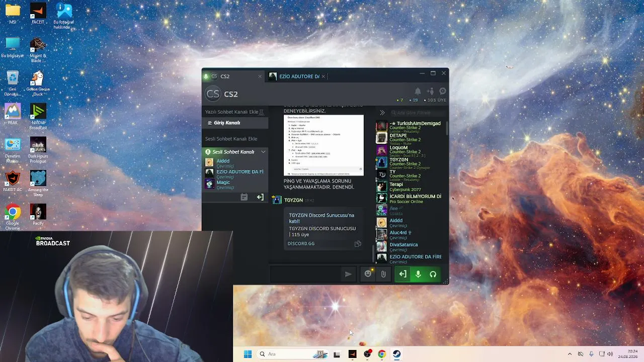Open the emoji picker

(368, 274)
